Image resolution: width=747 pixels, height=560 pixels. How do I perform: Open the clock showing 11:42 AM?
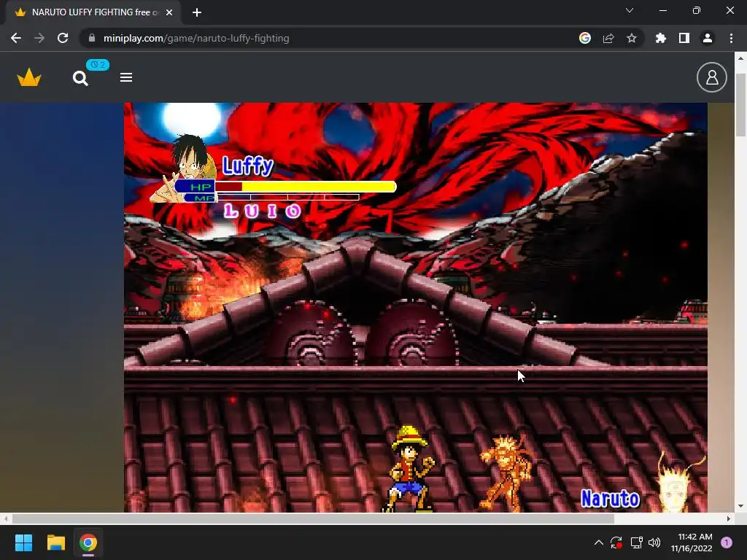coord(692,542)
